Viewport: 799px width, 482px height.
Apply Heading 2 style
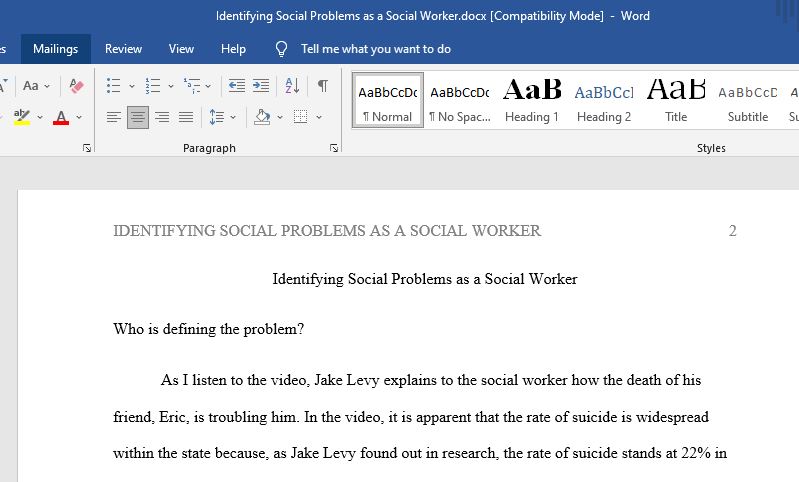tap(604, 100)
